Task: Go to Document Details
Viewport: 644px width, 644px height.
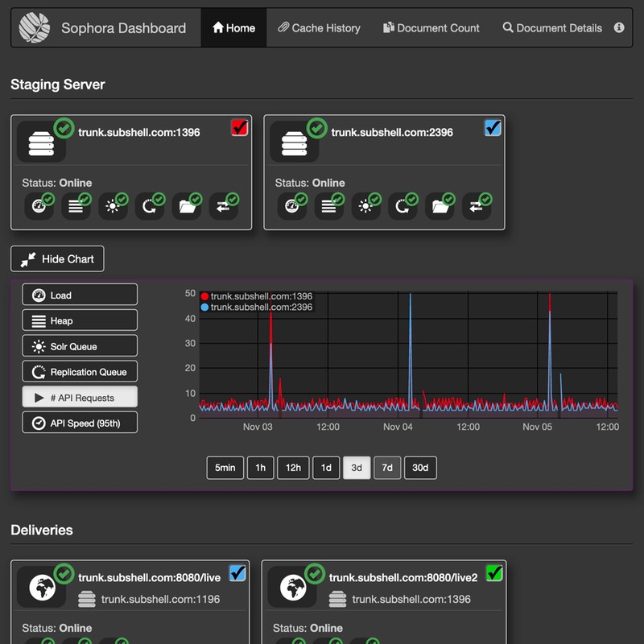Action: tap(553, 27)
